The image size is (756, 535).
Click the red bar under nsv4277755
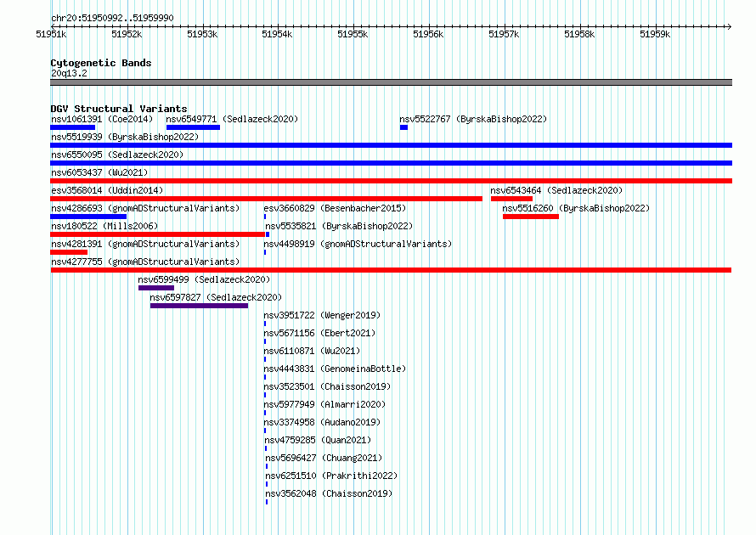point(391,270)
